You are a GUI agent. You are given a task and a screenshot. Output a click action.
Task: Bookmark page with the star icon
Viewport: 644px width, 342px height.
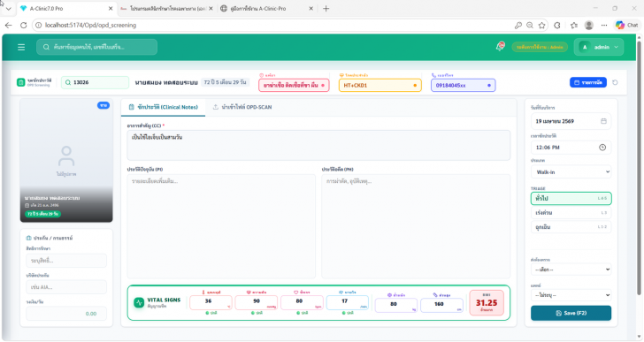[x=541, y=25]
